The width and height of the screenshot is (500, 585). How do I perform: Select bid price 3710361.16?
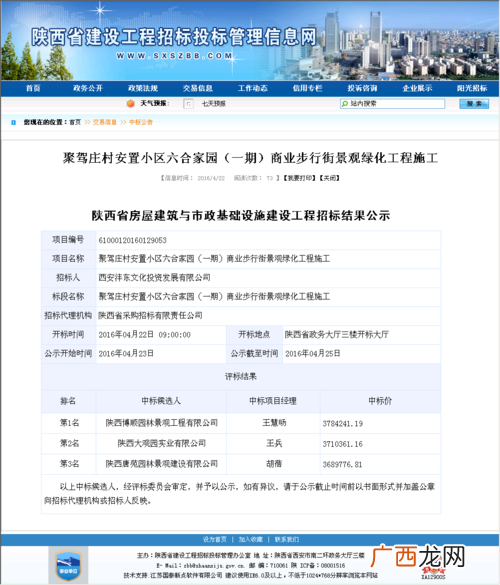pyautogui.click(x=343, y=444)
